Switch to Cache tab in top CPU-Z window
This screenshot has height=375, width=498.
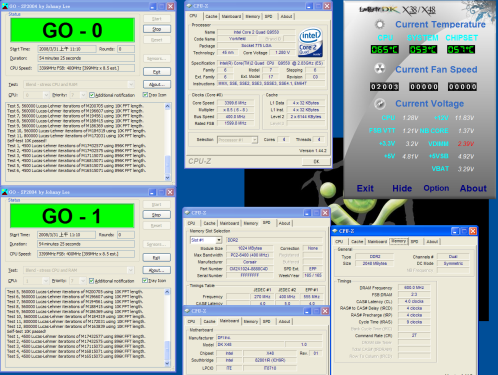point(211,16)
